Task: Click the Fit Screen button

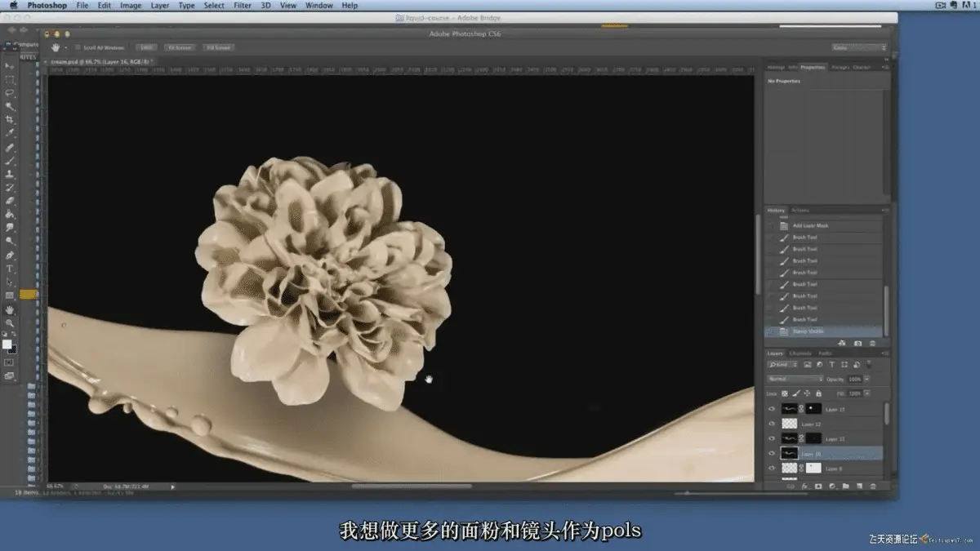Action: tap(180, 47)
